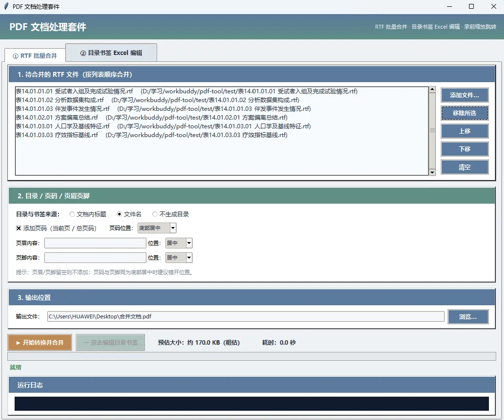Minimize the PDF 文档处理套件 window
Viewport: 504px width, 420px height.
pyautogui.click(x=450, y=6)
